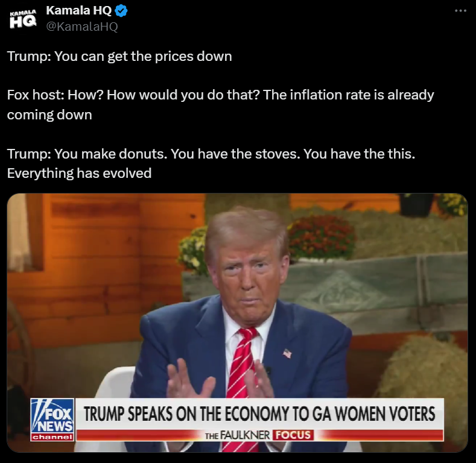Click the red flowers behind the speaker
The height and width of the screenshot is (463, 476).
[321, 238]
